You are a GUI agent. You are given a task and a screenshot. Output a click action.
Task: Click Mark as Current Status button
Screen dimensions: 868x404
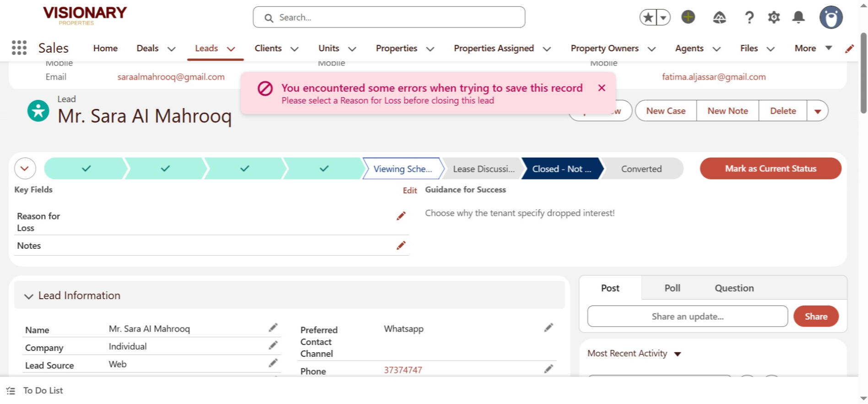point(770,169)
